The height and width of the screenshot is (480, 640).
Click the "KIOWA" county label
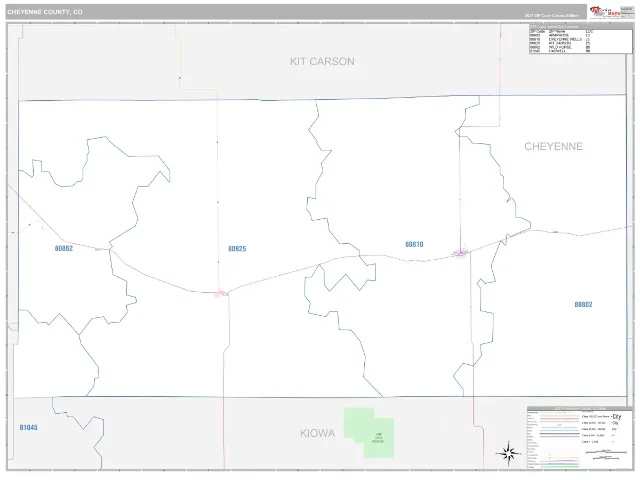coord(318,433)
